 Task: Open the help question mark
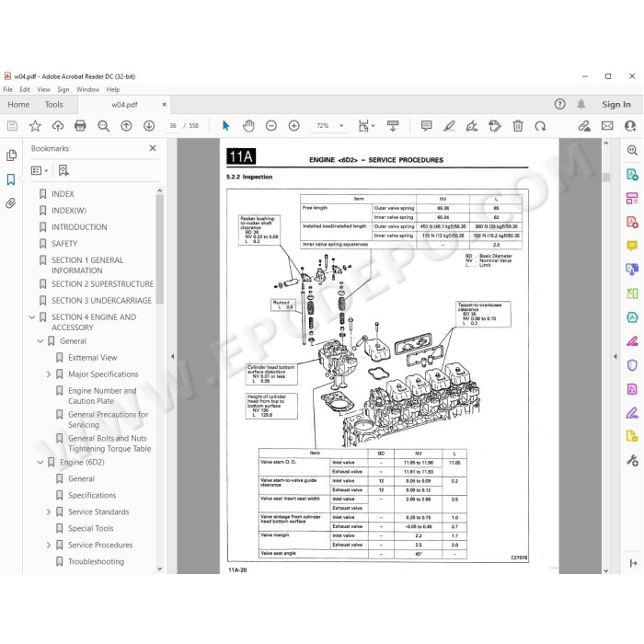tap(559, 104)
